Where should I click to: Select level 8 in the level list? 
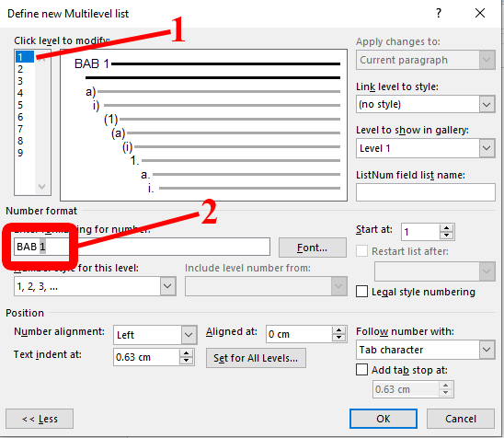click(25, 141)
